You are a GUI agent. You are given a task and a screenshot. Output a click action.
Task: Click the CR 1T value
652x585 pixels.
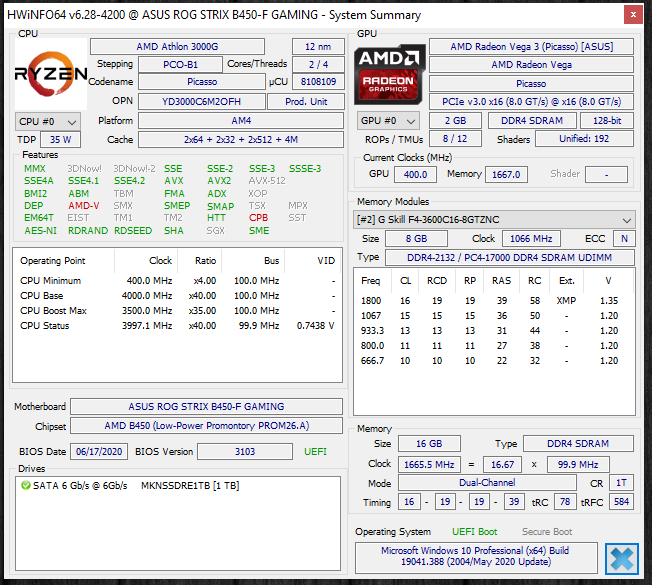tap(621, 483)
